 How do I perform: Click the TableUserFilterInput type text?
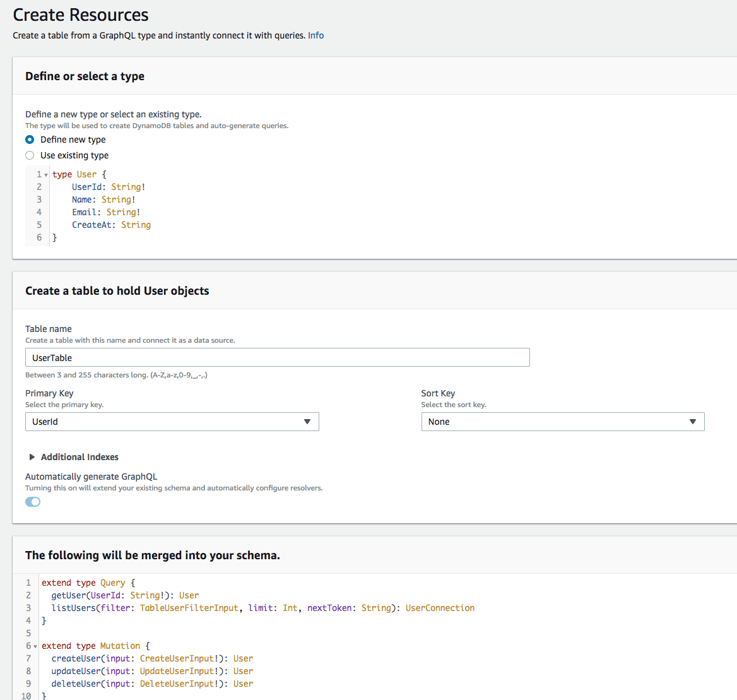coord(189,608)
